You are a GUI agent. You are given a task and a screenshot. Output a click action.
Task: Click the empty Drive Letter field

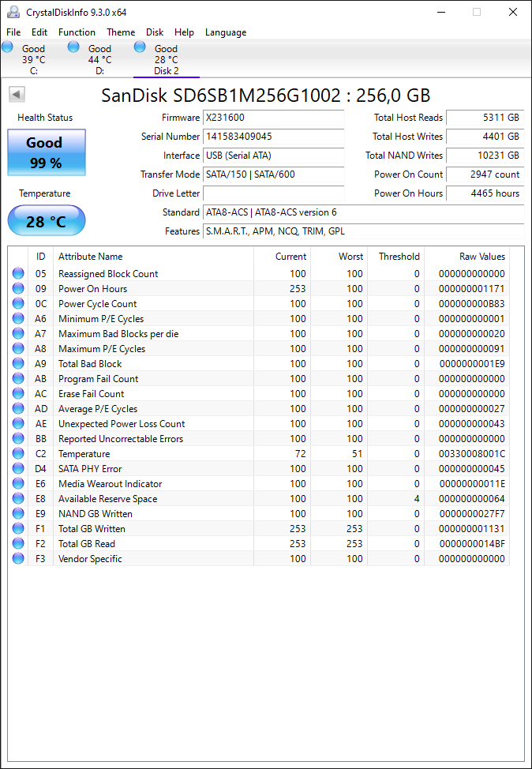coord(274,193)
